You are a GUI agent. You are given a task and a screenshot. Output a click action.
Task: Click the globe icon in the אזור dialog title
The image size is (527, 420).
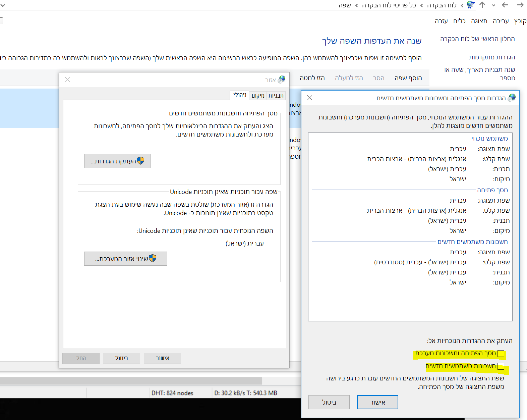[282, 79]
